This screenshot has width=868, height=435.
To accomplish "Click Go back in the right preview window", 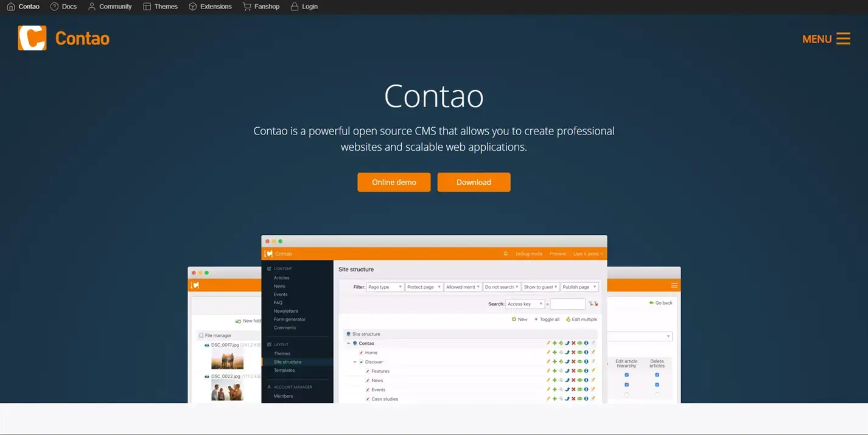I will tap(661, 303).
